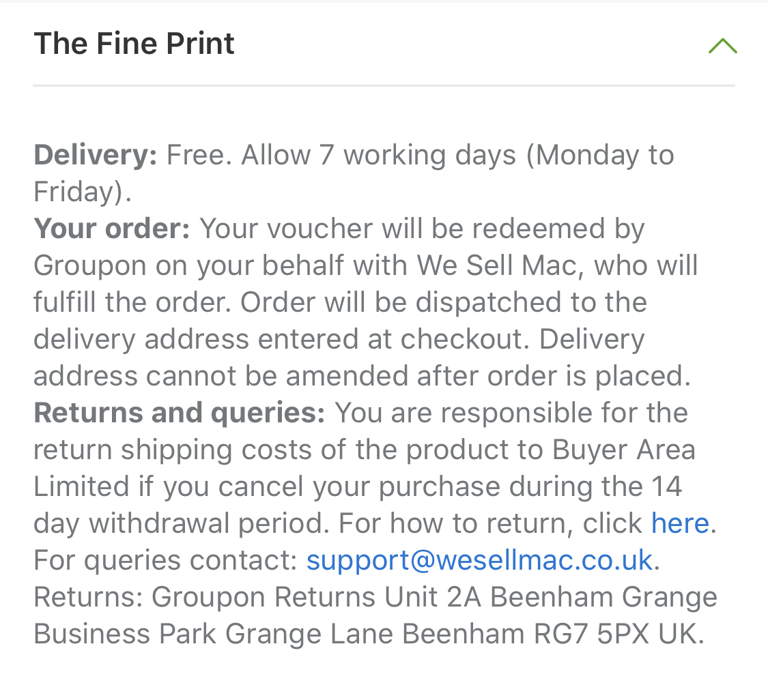Tap the "For queries contact:" text
The height and width of the screenshot is (700, 768).
click(x=166, y=561)
